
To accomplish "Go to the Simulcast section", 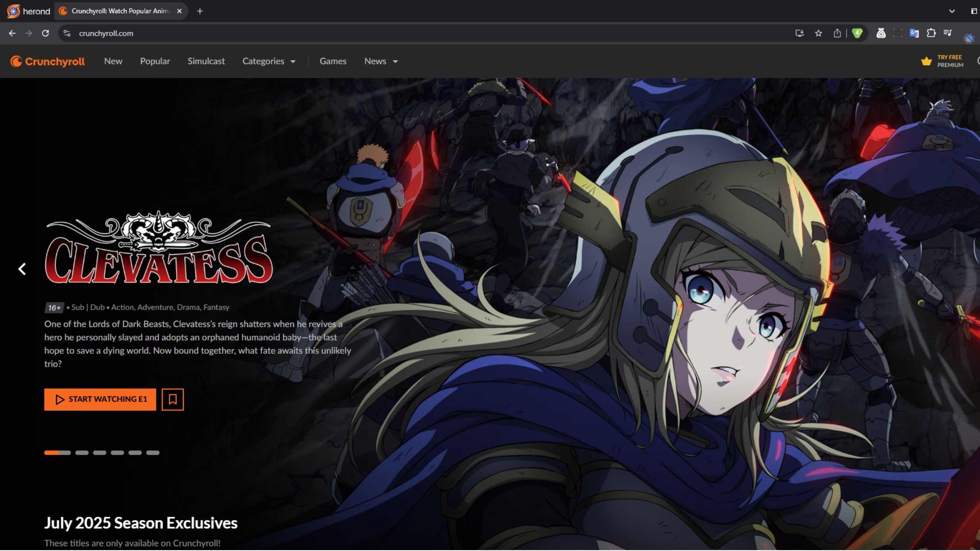I will 206,61.
